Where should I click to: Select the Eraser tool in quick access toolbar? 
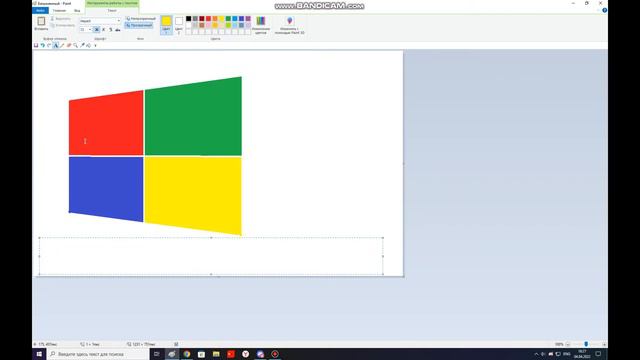pos(69,45)
